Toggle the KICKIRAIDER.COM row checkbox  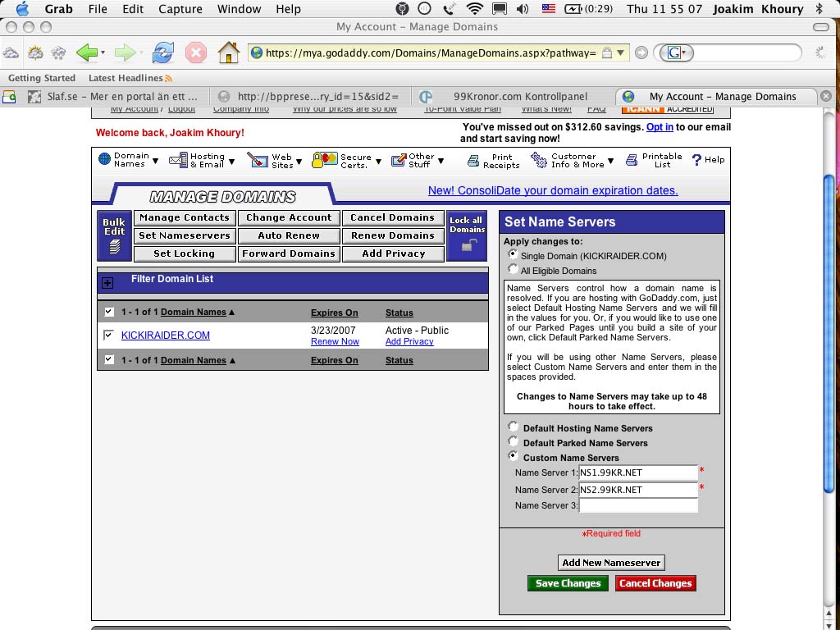point(109,335)
